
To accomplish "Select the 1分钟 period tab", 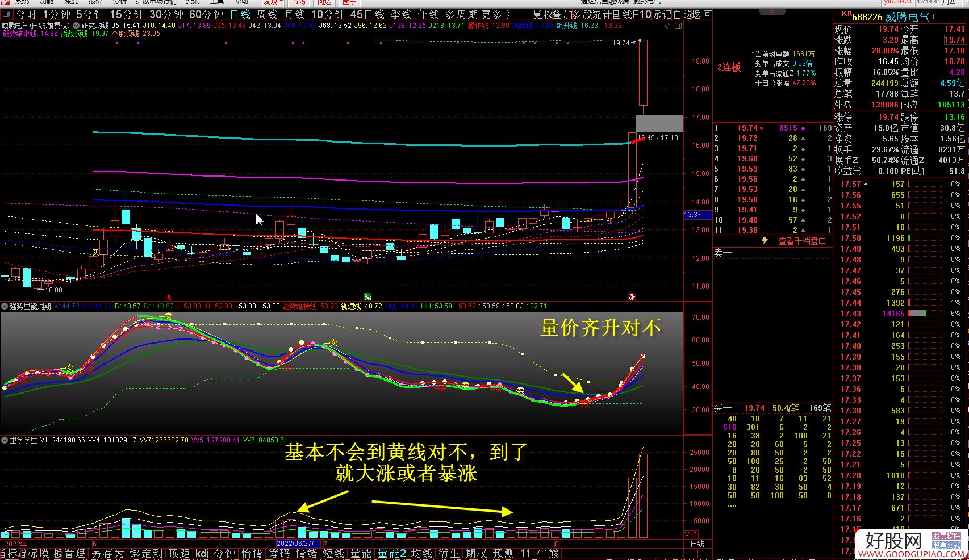I will [57, 14].
